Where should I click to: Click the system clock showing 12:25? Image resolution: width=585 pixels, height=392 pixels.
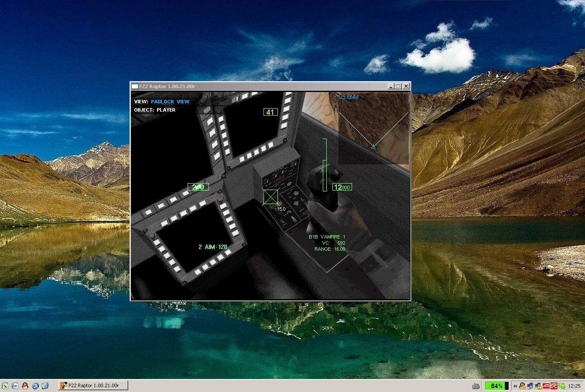[575, 386]
